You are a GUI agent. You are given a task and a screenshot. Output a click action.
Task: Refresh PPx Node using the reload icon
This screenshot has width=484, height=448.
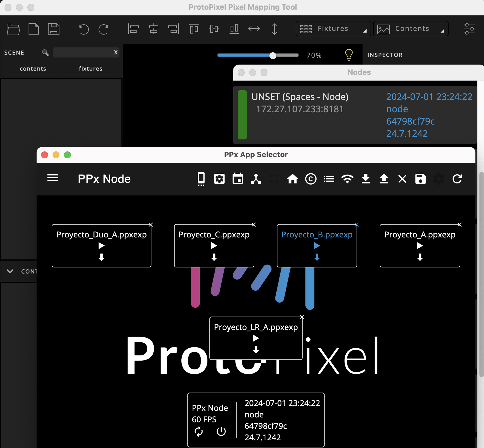[457, 179]
